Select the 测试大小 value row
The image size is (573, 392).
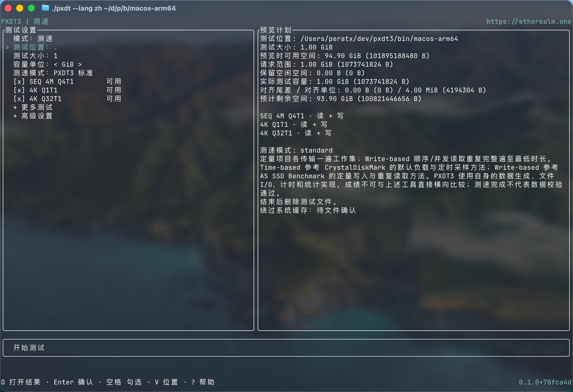[35, 56]
